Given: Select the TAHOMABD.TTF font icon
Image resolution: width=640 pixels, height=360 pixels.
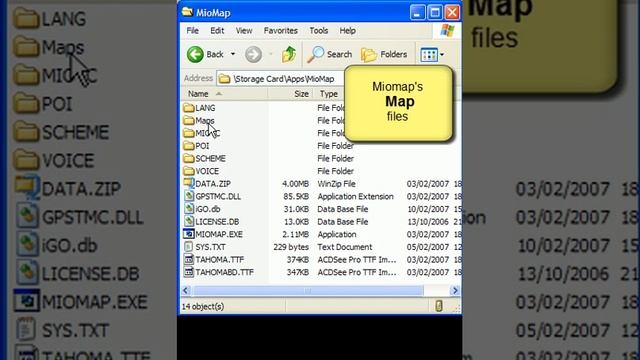Looking at the screenshot, I should click(x=189, y=272).
